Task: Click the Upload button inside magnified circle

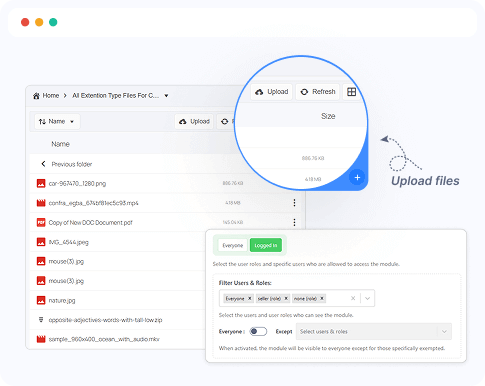Action: coord(272,92)
